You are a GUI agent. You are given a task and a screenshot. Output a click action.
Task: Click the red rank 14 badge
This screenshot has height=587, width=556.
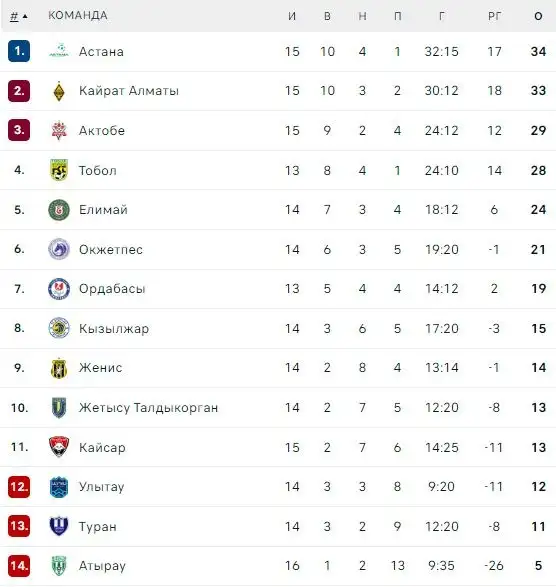pyautogui.click(x=19, y=566)
